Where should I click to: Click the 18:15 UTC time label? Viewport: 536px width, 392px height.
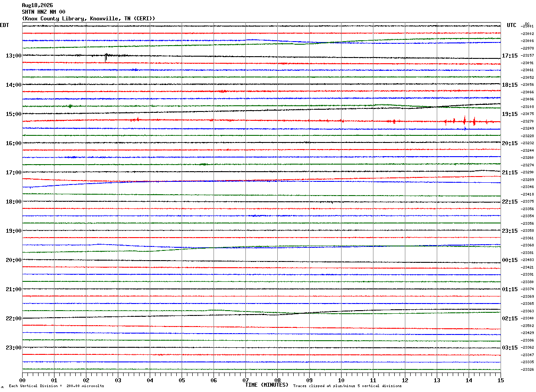[510, 85]
